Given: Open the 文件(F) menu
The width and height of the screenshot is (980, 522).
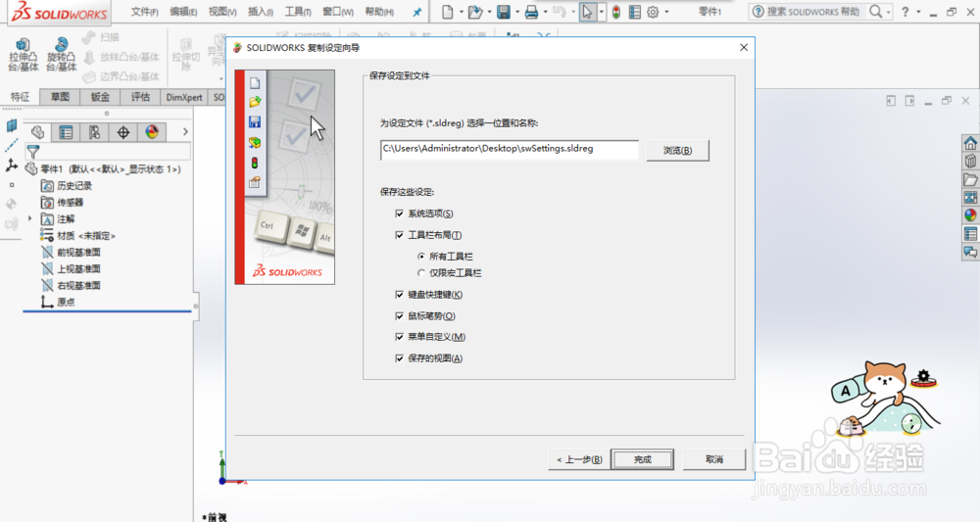Looking at the screenshot, I should [144, 12].
